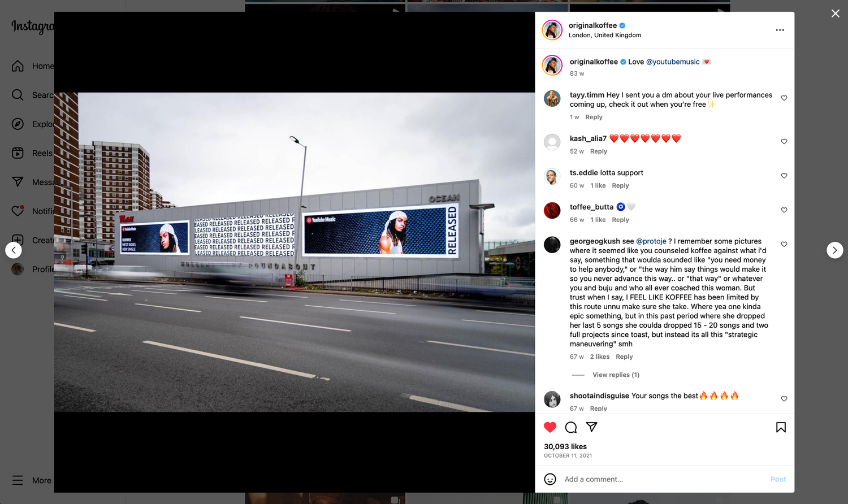This screenshot has height=504, width=848.
Task: Open originalkoffee's profile picture in the header
Action: (x=552, y=30)
